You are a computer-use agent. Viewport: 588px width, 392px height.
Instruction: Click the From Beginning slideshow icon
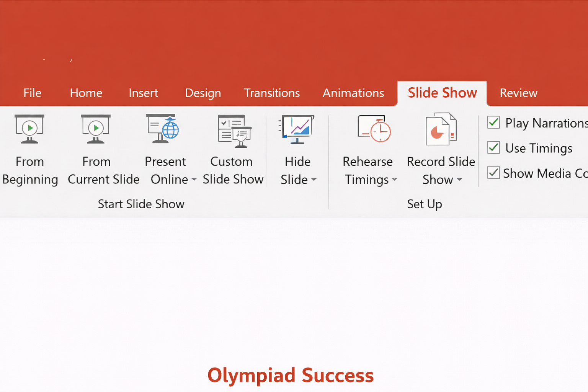click(29, 129)
